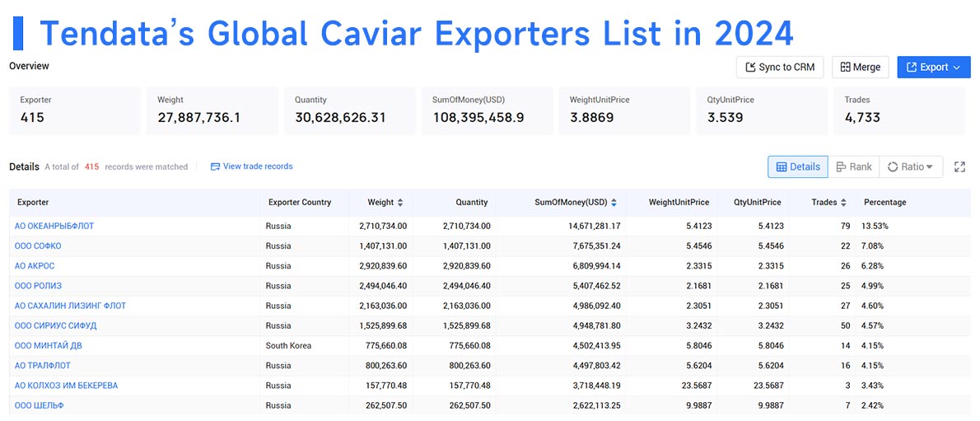Click the Merge button

[x=861, y=67]
